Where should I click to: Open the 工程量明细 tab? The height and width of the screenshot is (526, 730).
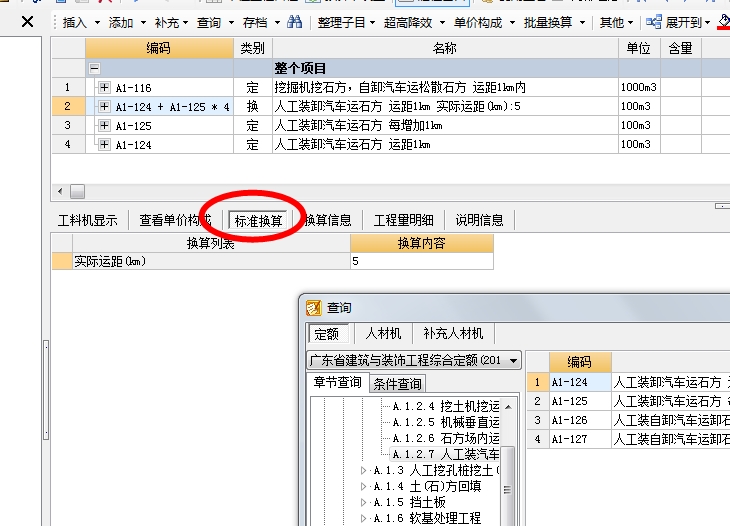(404, 220)
